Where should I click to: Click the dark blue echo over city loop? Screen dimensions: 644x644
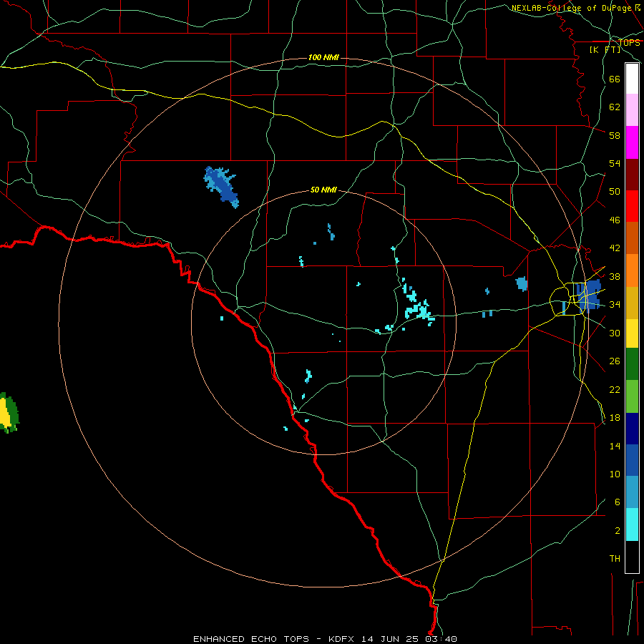coord(588,295)
